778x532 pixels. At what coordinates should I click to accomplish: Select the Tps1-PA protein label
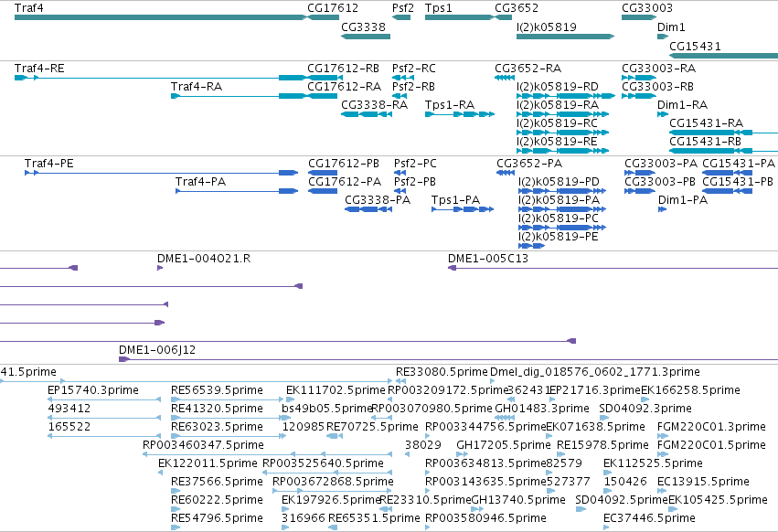455,200
